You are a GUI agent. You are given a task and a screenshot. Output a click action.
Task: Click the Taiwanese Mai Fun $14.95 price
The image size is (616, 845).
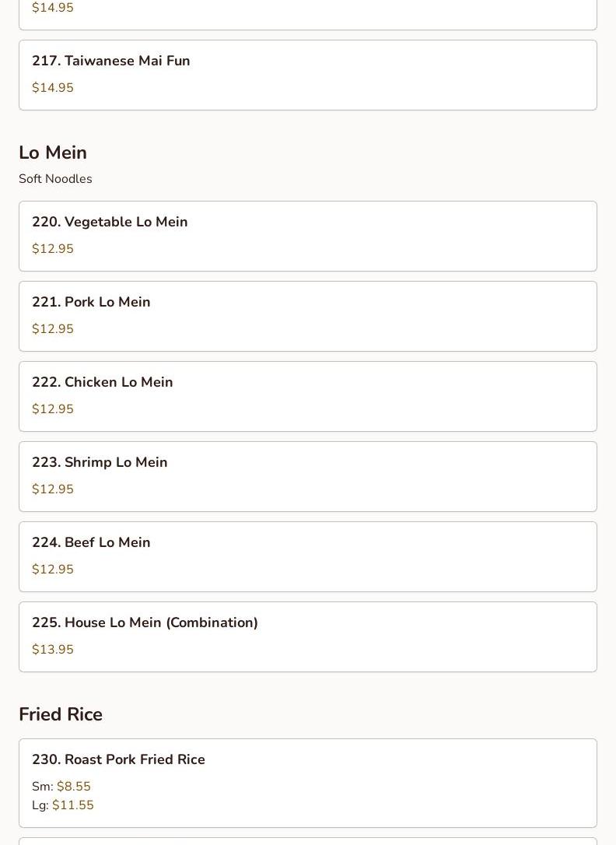click(x=53, y=88)
